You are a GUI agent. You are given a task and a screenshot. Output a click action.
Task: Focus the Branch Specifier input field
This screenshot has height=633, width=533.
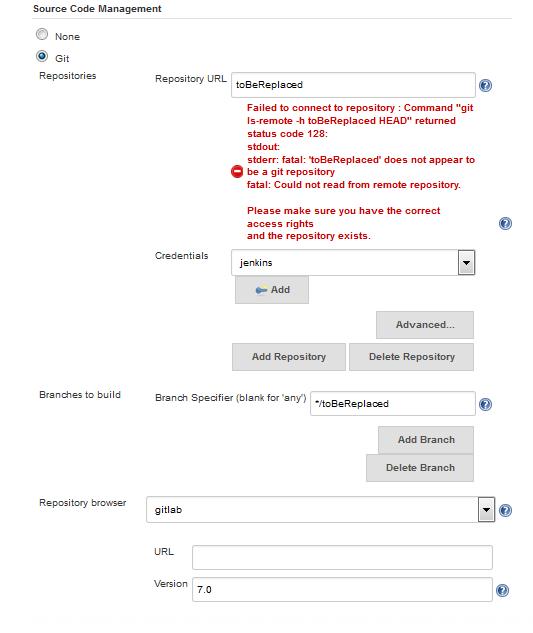pos(393,403)
